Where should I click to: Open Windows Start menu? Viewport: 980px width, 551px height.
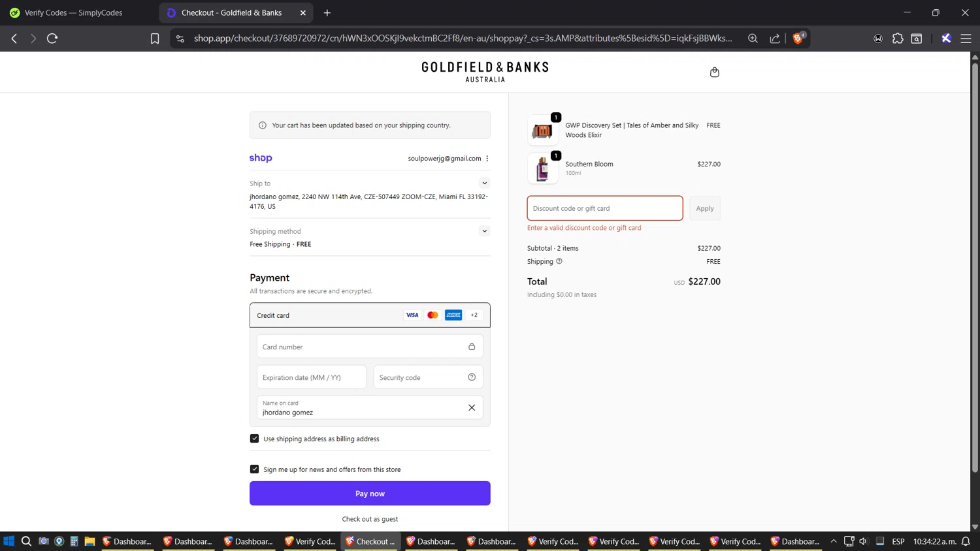[x=8, y=541]
